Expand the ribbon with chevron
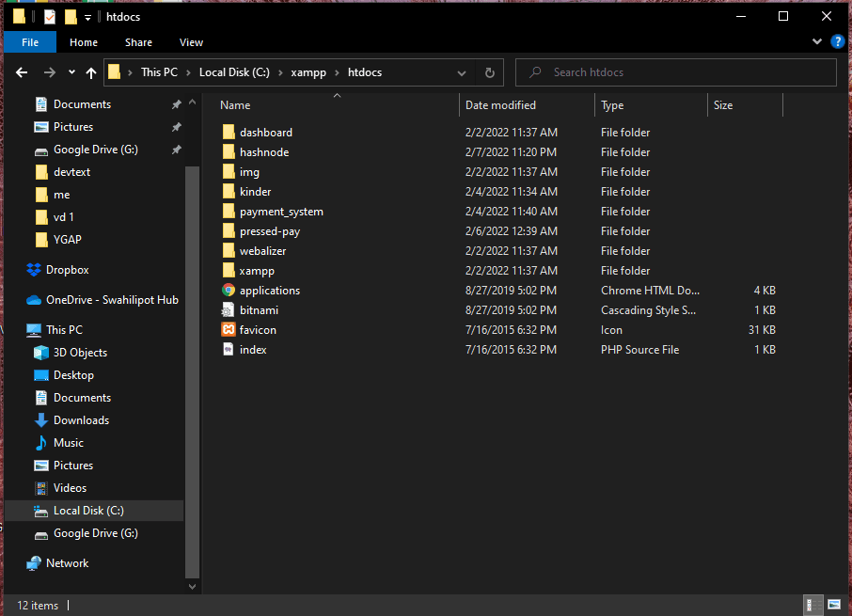Image resolution: width=852 pixels, height=616 pixels. 816,41
